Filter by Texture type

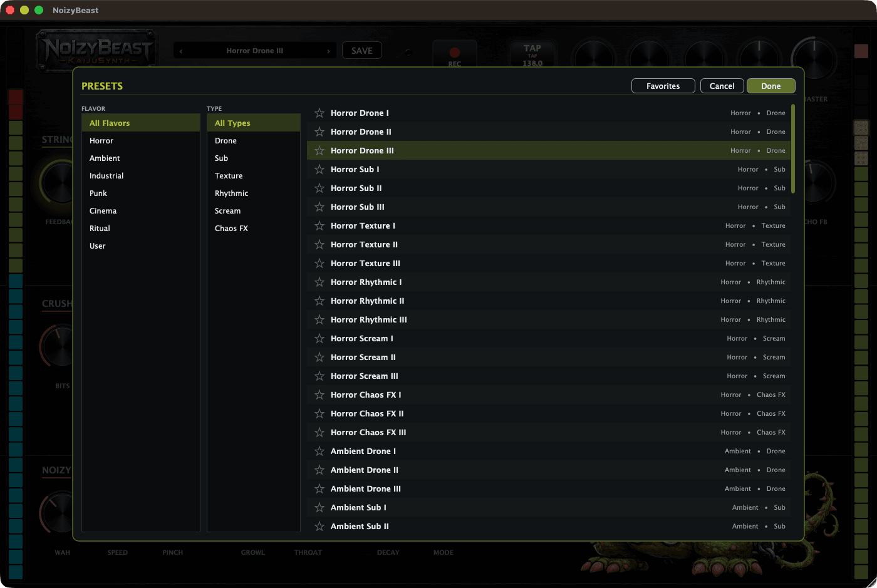tap(254, 176)
